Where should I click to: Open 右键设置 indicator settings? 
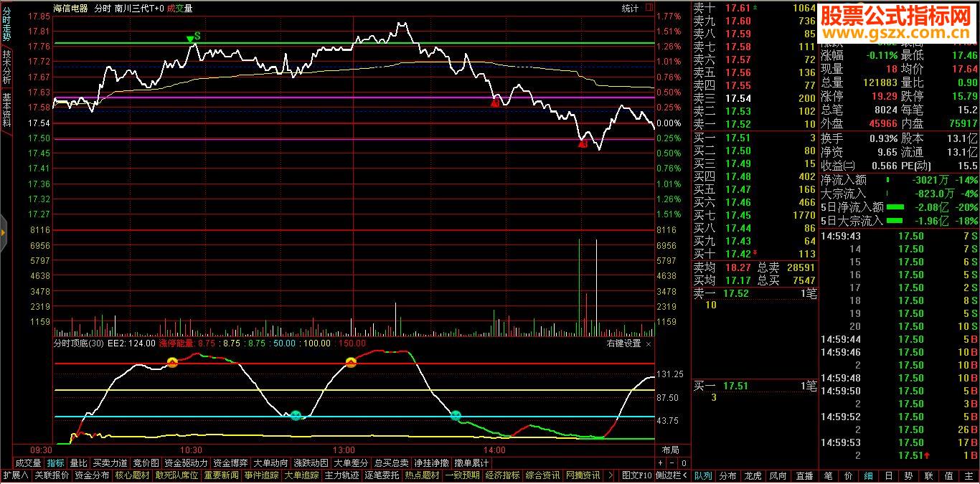(x=624, y=343)
